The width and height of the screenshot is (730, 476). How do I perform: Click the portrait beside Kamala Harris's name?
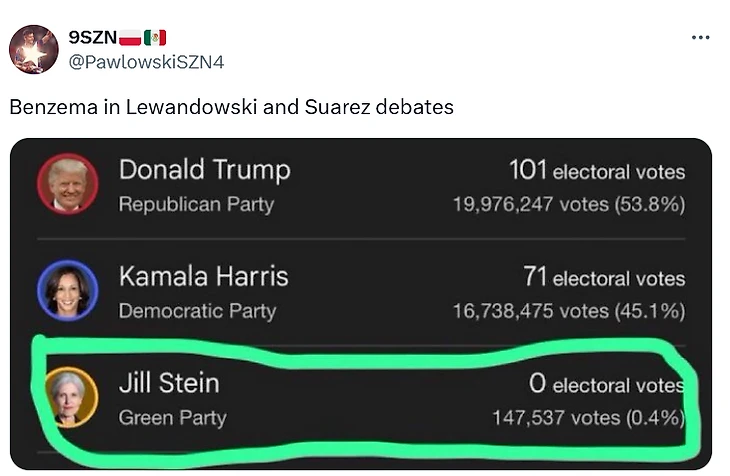(67, 290)
